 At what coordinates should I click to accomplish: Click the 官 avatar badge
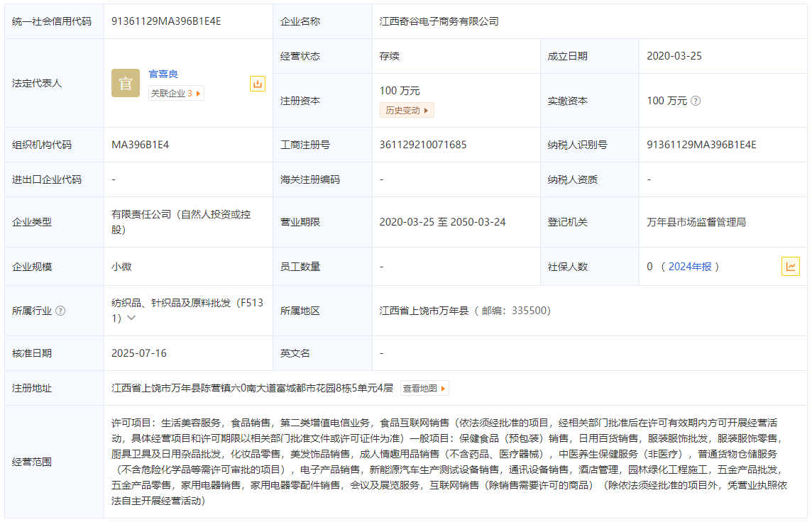[x=126, y=84]
